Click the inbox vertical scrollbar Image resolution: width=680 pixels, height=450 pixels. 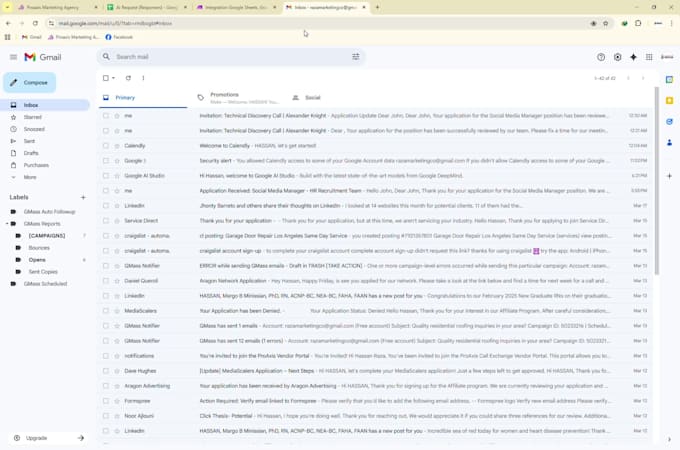pyautogui.click(x=657, y=181)
